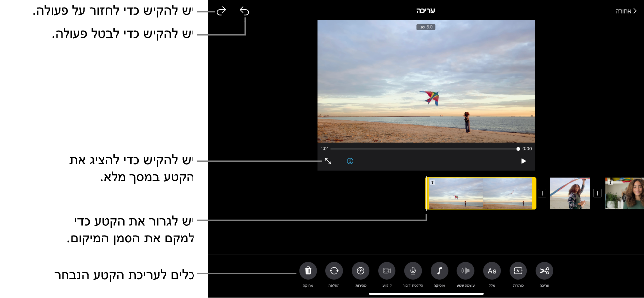This screenshot has width=644, height=298.
Task: Show clip in full screen
Action: (328, 161)
